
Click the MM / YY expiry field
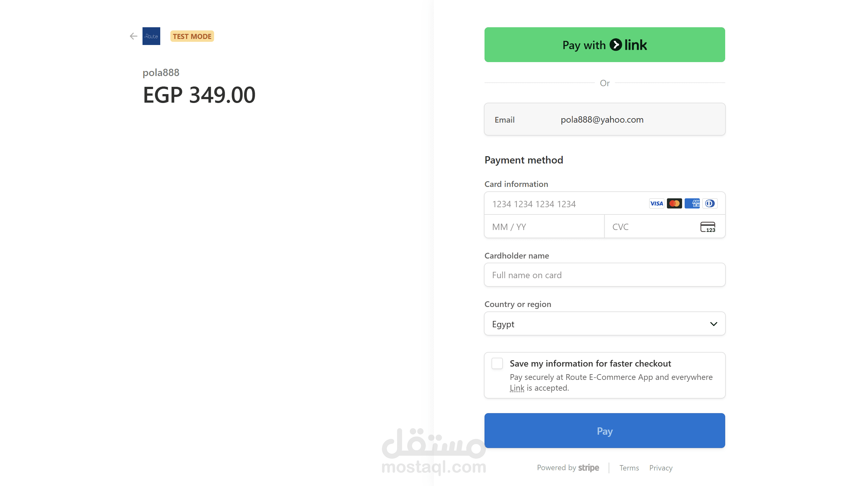[544, 227]
